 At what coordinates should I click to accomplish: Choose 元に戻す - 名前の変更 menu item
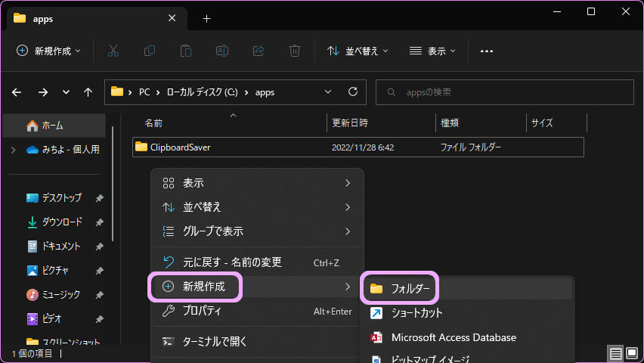coord(257,262)
